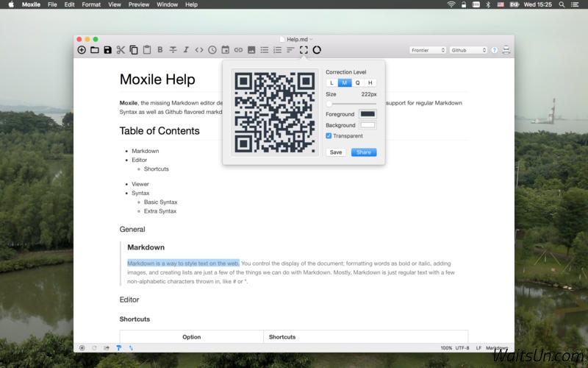Insert inline code with the angle-brackets icon
This screenshot has width=588, height=368.
point(199,50)
